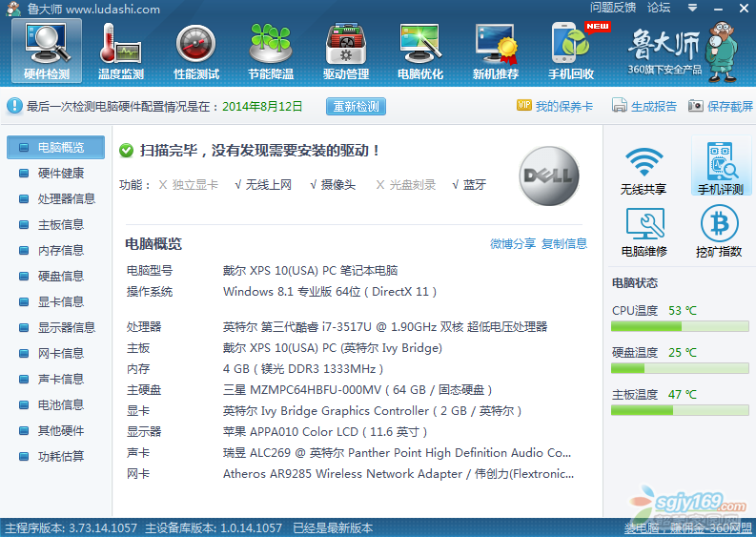756x537 pixels.
Task: Click the 独立显卡 feature indicator
Action: (189, 185)
